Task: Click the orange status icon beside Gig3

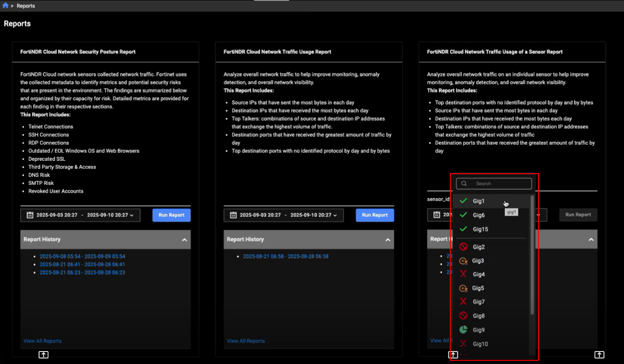Action: point(463,261)
